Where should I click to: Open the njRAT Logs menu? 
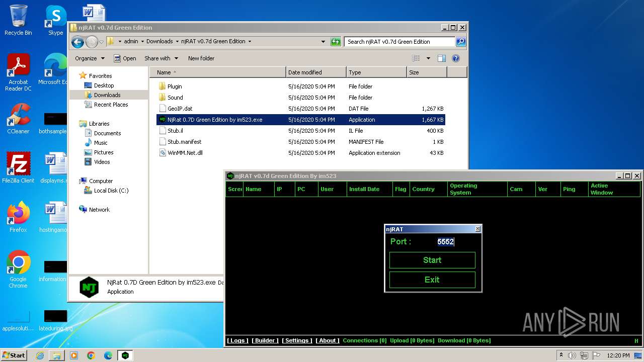pos(237,340)
